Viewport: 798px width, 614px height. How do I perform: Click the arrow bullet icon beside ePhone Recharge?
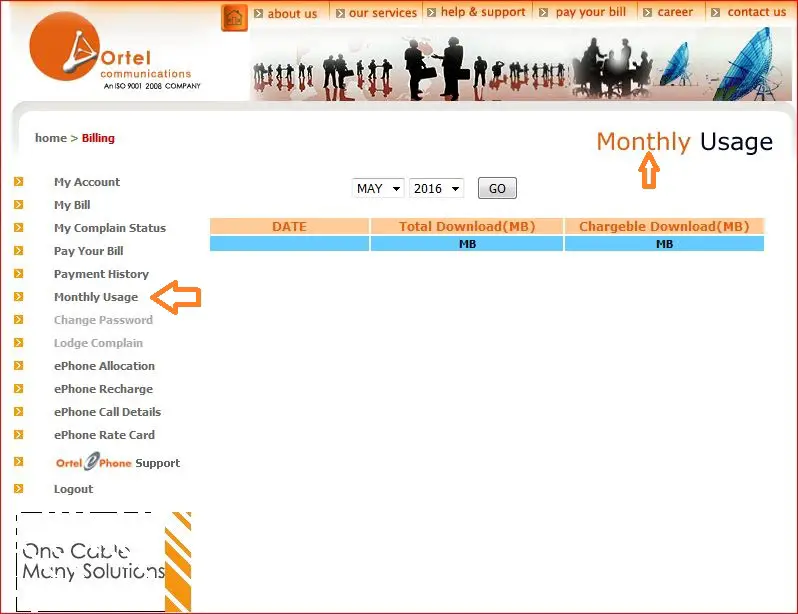coord(18,389)
